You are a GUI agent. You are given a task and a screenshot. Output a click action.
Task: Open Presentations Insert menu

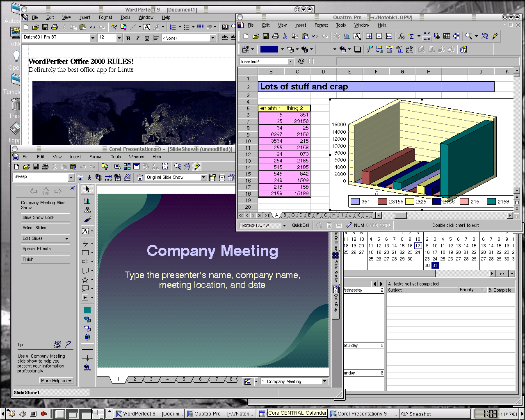click(x=75, y=157)
